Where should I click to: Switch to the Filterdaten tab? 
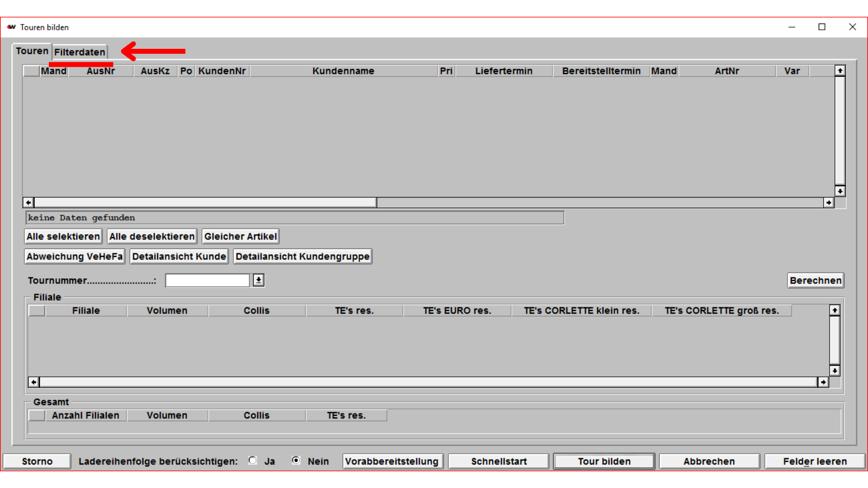80,52
